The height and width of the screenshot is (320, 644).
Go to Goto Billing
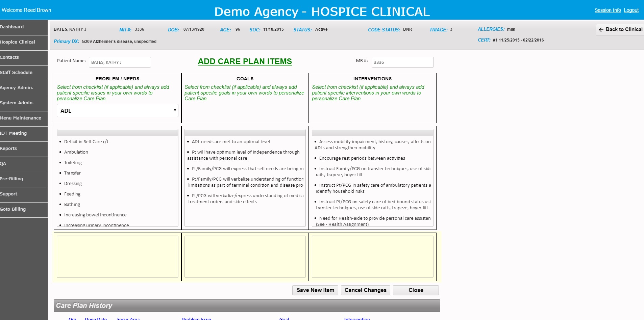[x=24, y=209]
